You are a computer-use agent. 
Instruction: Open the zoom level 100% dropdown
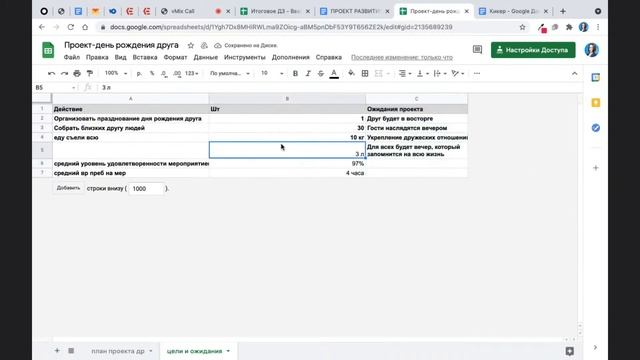click(116, 73)
